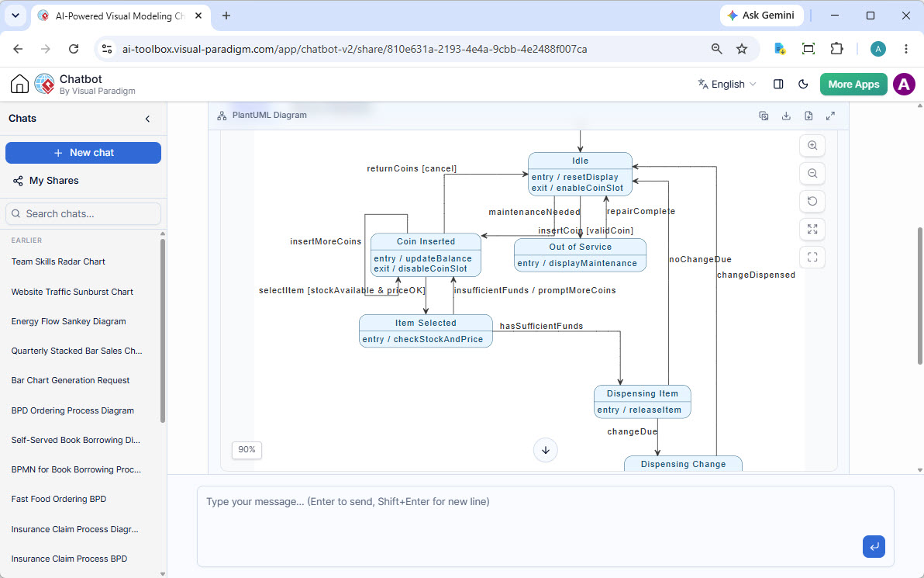The image size is (924, 578).
Task: Open Bar Chart Generation Request chat
Action: [x=70, y=380]
